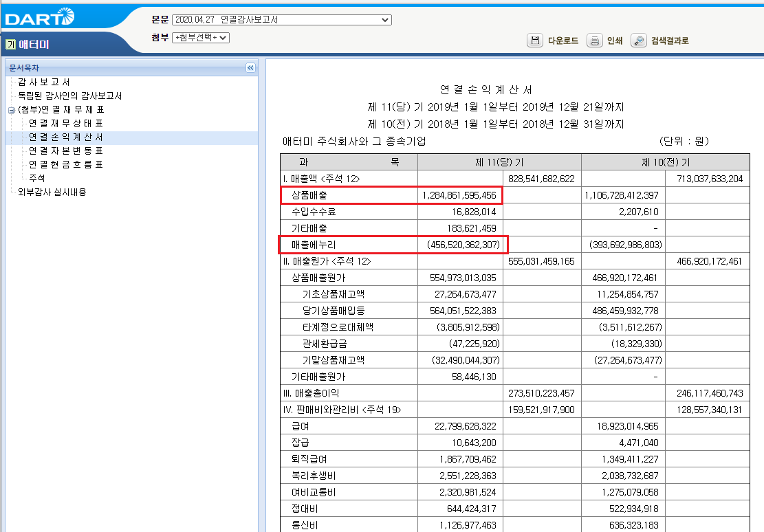Open 연결재무상태표 section
The height and width of the screenshot is (532, 764).
click(x=66, y=123)
